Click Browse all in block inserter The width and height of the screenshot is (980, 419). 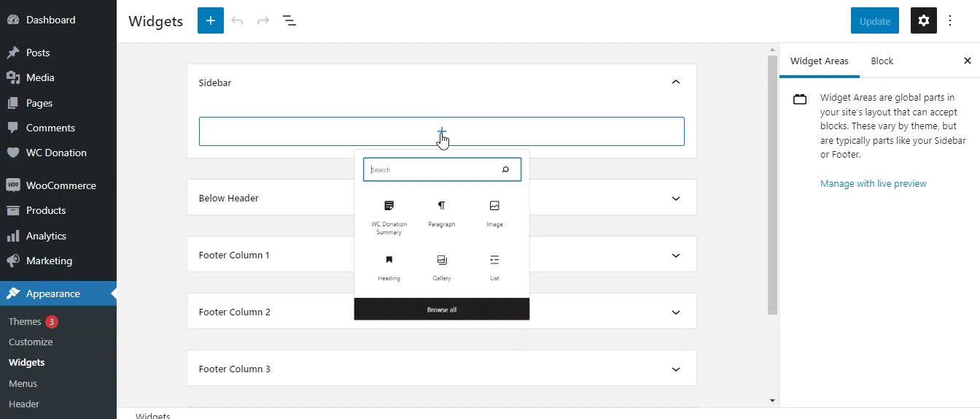442,310
